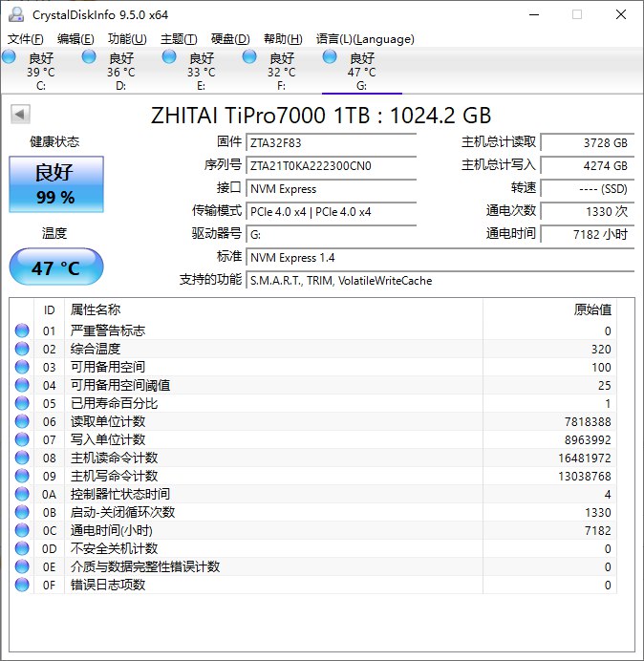Click status icon for row 06 读取单位计数

[x=22, y=421]
